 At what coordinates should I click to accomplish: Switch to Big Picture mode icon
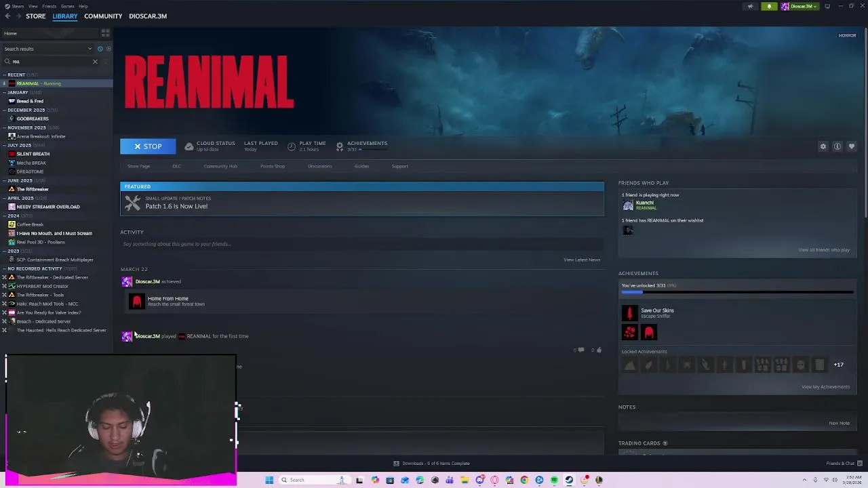click(827, 6)
